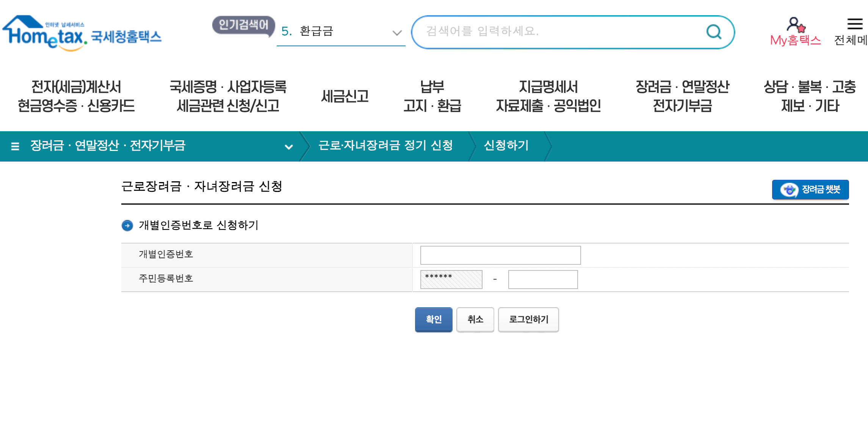
Task: Expand 장려금·연말정산·전자기부금 breadcrumb dropdown
Action: coord(288,147)
